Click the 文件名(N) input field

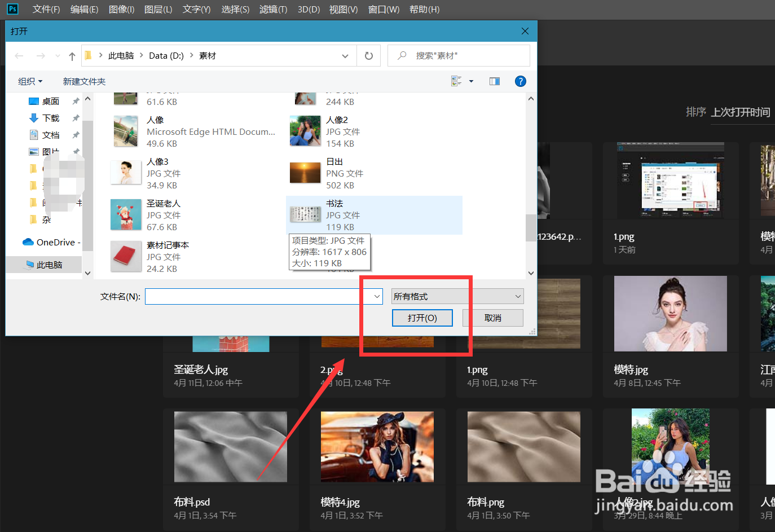[258, 296]
